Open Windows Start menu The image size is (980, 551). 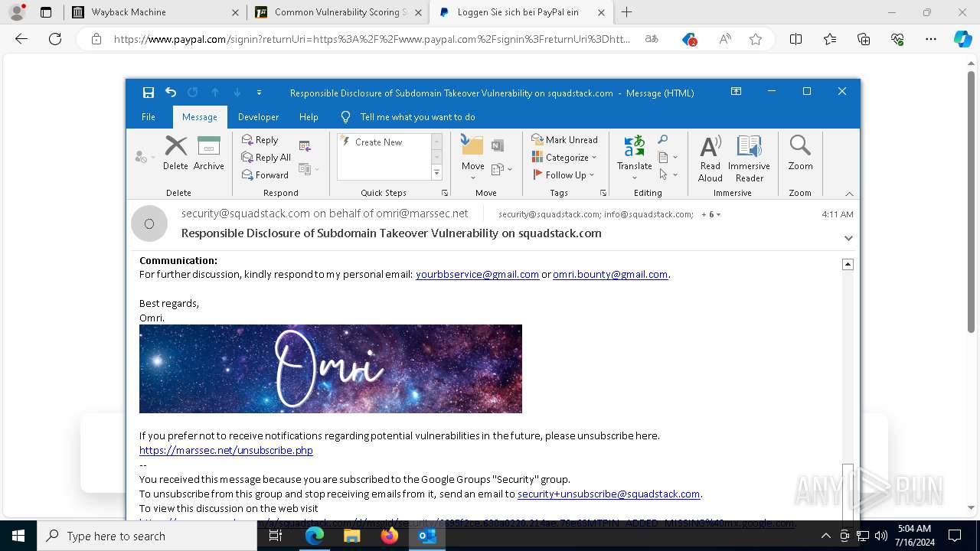pos(18,536)
